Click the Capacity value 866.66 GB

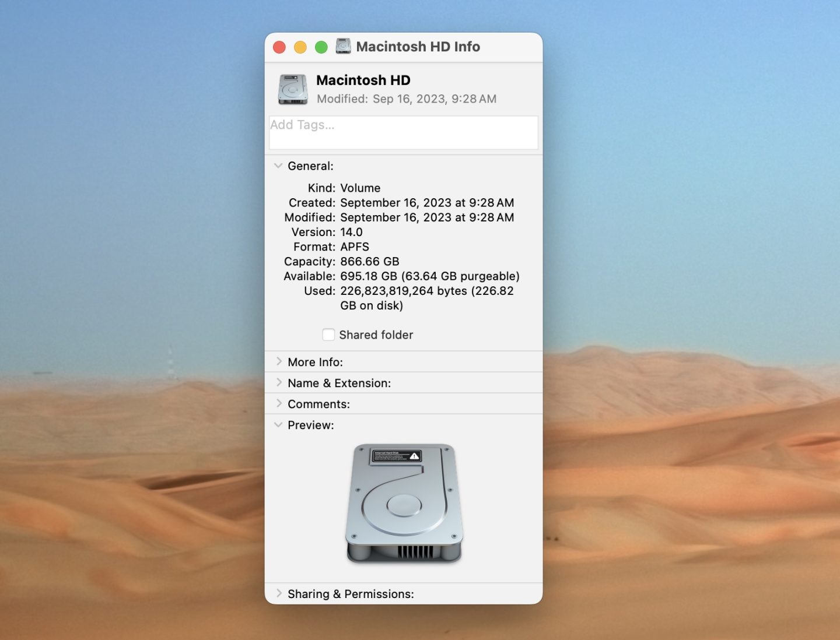369,262
